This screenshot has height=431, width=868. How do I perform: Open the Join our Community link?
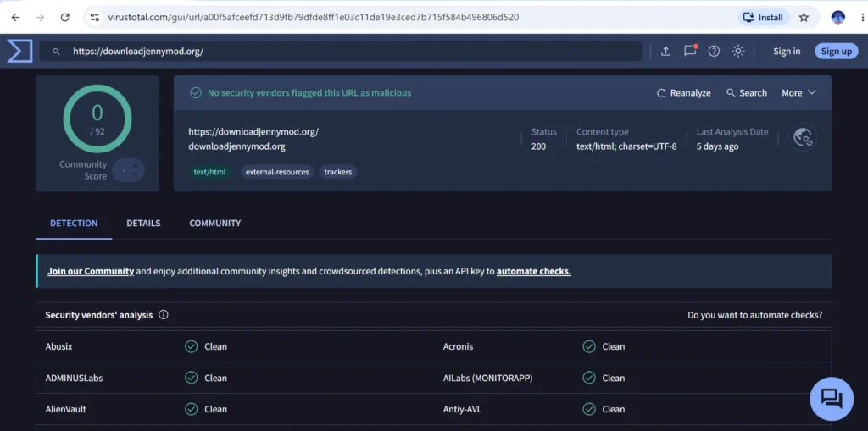pyautogui.click(x=91, y=271)
